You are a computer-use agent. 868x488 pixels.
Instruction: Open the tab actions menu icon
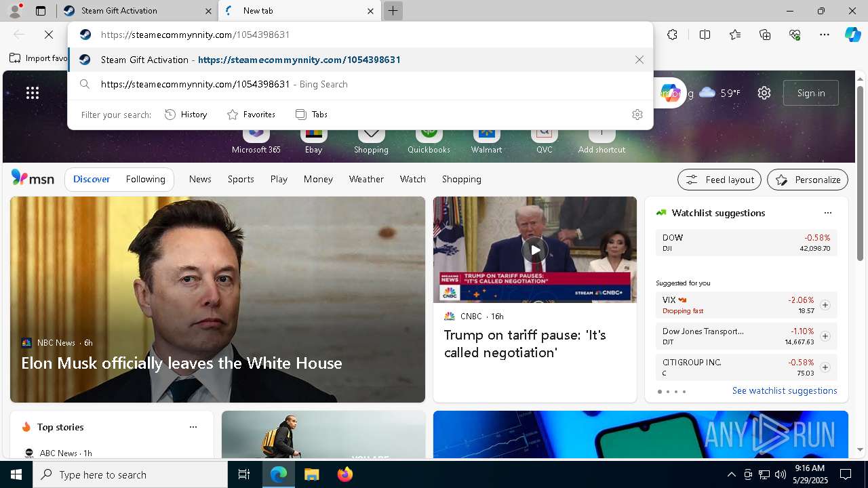[41, 11]
